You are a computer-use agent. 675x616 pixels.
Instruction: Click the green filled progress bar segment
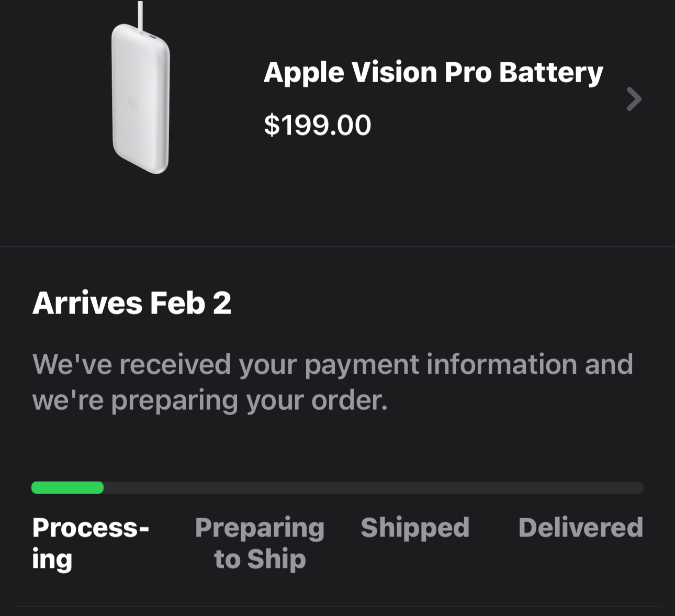pos(67,488)
